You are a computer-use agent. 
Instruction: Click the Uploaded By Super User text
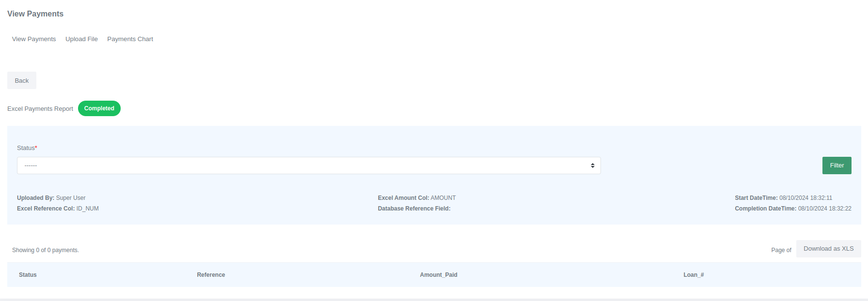[51, 198]
